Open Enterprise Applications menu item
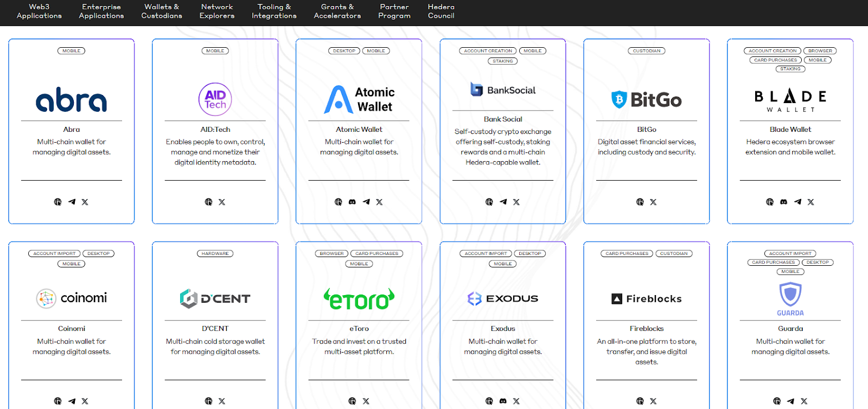The width and height of the screenshot is (868, 409). (x=101, y=11)
